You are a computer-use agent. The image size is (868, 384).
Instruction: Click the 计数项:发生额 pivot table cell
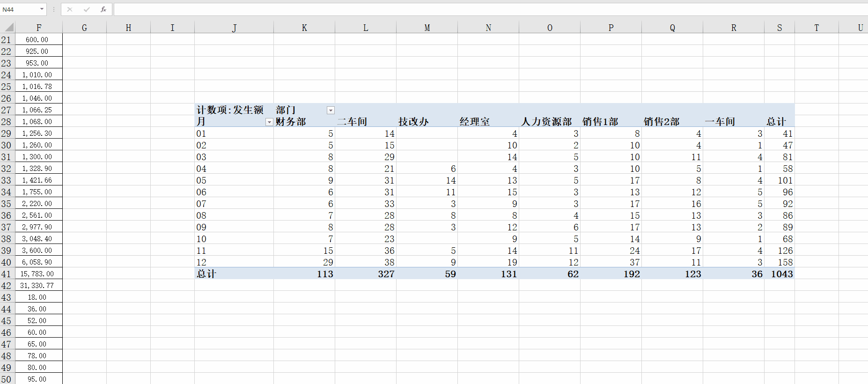(230, 110)
